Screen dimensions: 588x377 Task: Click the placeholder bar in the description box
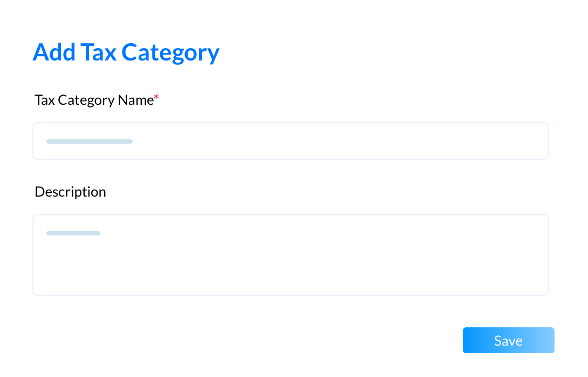coord(73,233)
